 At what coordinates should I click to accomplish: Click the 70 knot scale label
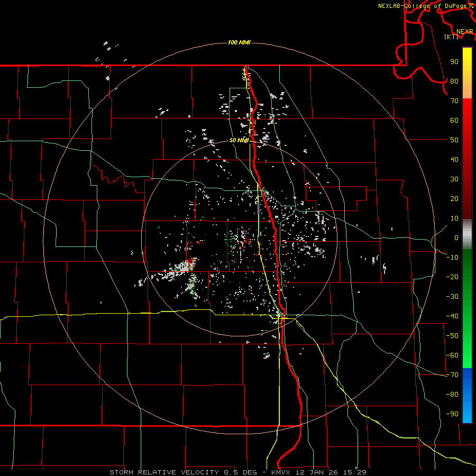tap(454, 101)
